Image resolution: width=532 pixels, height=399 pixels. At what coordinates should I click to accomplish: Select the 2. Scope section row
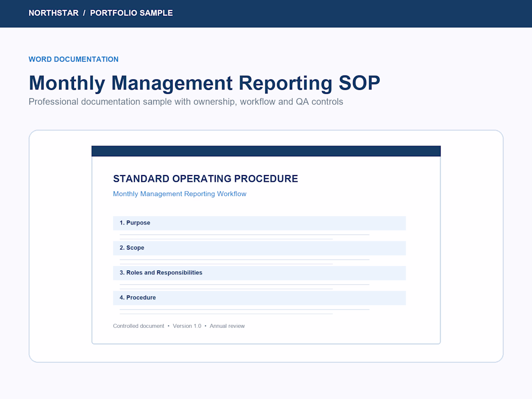click(259, 248)
